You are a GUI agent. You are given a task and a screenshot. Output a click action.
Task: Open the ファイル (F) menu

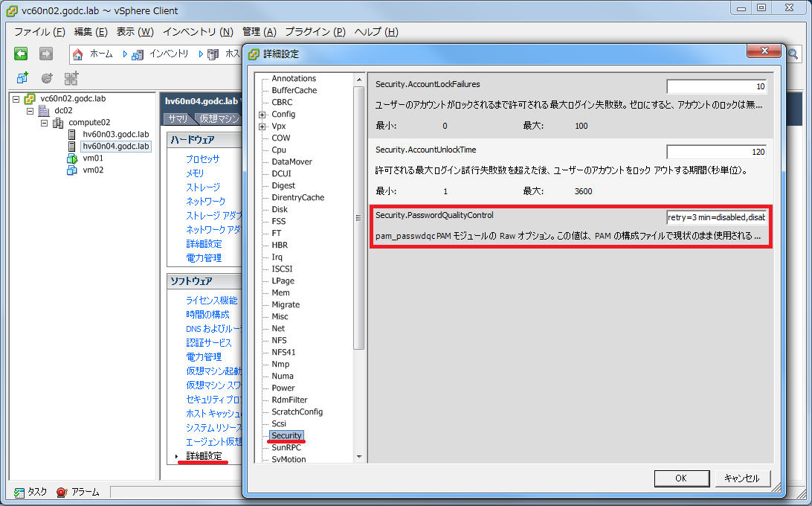(x=39, y=31)
